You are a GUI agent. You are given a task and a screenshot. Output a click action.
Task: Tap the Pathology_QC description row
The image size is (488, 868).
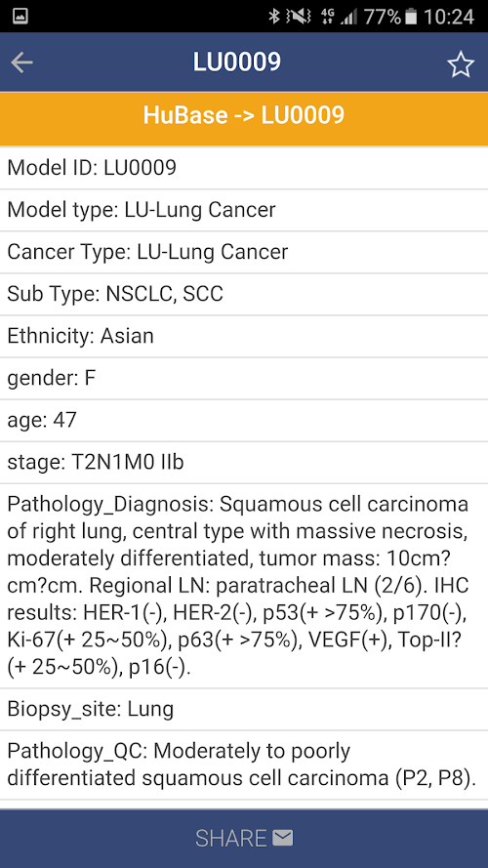[244, 765]
